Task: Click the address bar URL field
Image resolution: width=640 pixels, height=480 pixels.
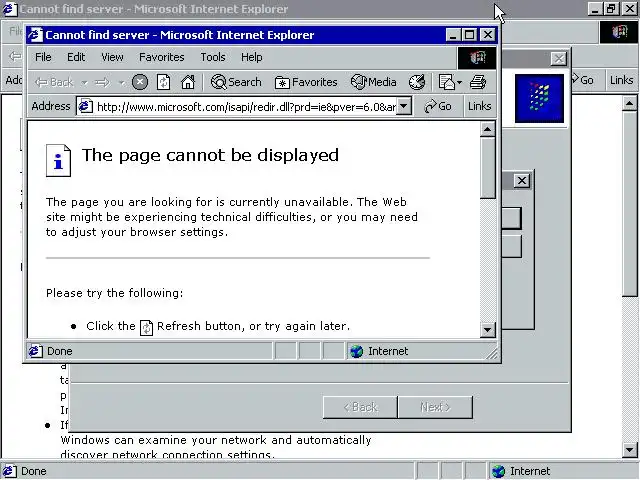Action: click(x=246, y=107)
